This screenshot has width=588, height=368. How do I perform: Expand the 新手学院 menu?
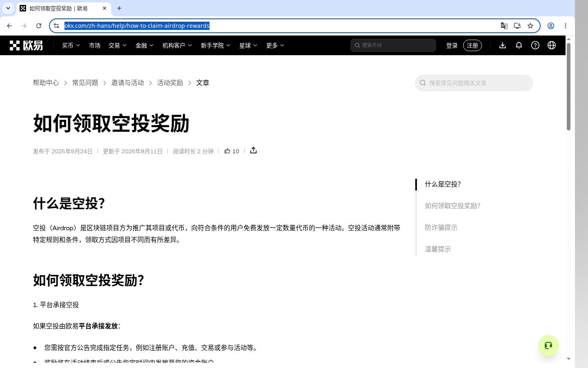point(216,45)
